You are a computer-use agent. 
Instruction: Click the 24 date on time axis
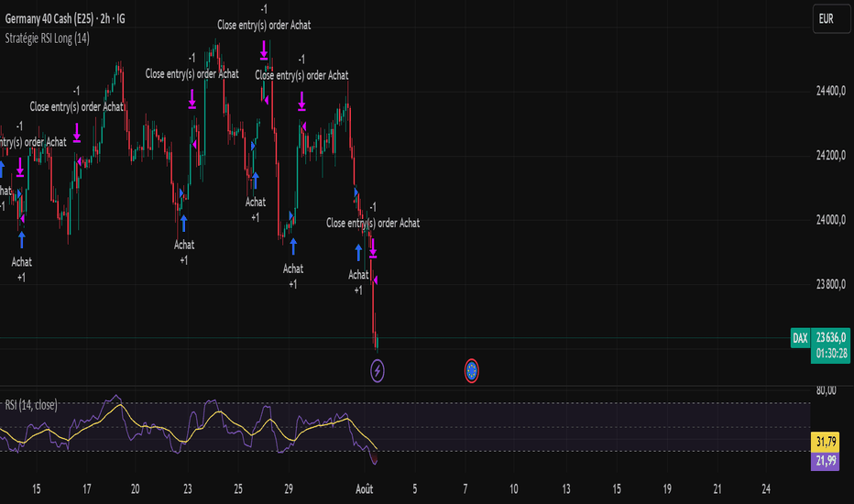[766, 489]
